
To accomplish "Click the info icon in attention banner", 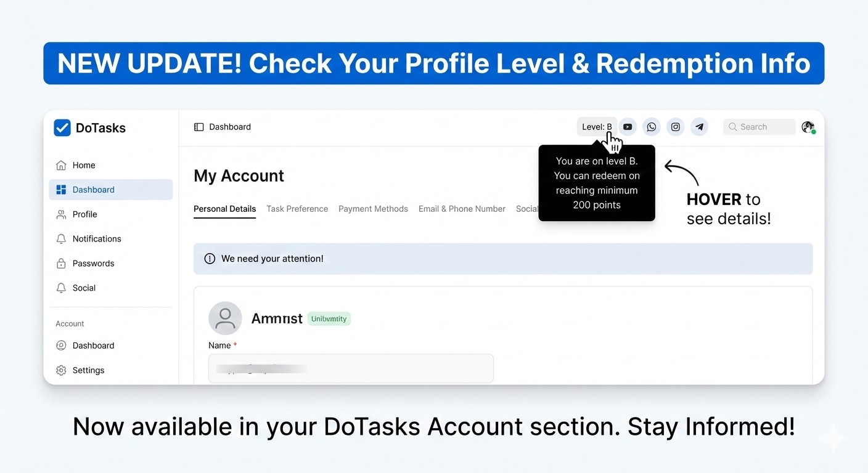I will [210, 259].
